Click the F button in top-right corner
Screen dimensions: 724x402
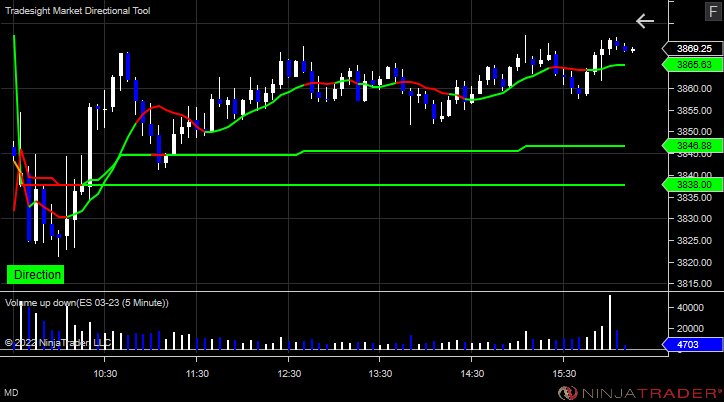pyautogui.click(x=713, y=12)
